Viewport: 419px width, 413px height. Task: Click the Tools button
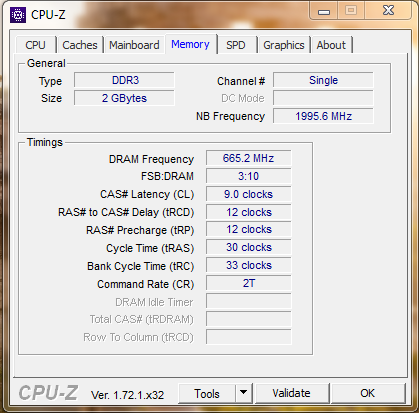click(207, 393)
